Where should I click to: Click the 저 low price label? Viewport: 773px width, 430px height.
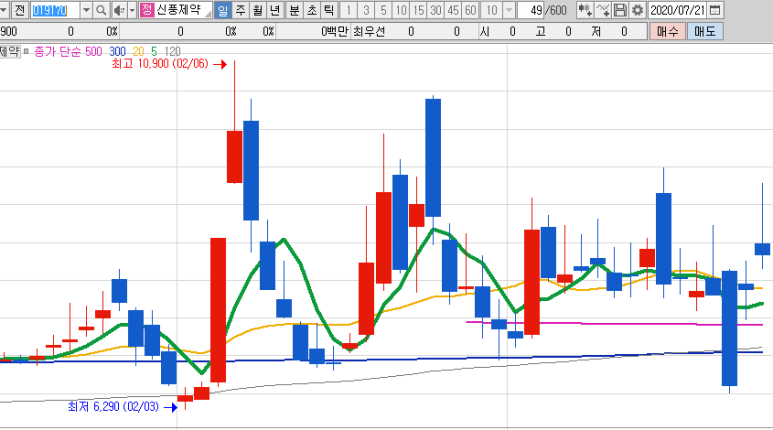596,32
